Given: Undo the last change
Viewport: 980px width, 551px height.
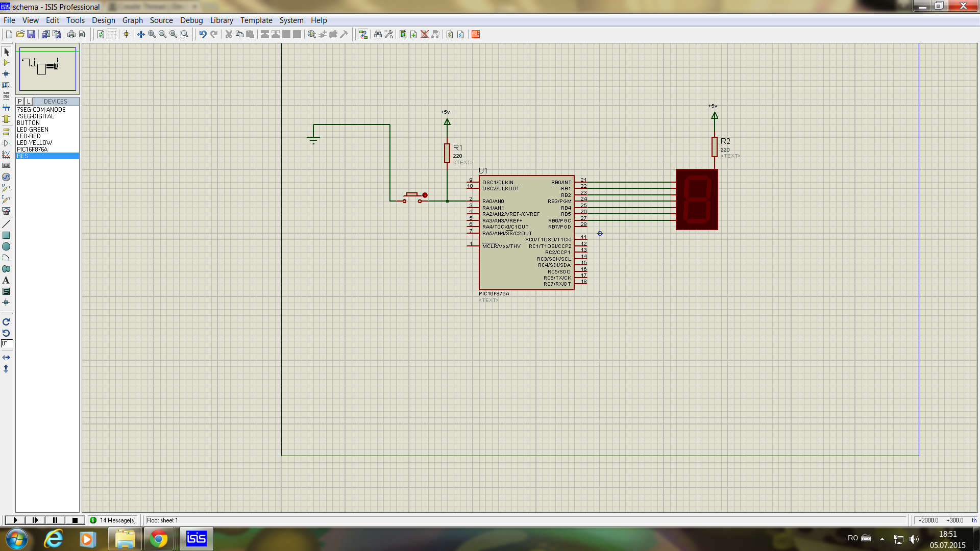Looking at the screenshot, I should [x=203, y=34].
